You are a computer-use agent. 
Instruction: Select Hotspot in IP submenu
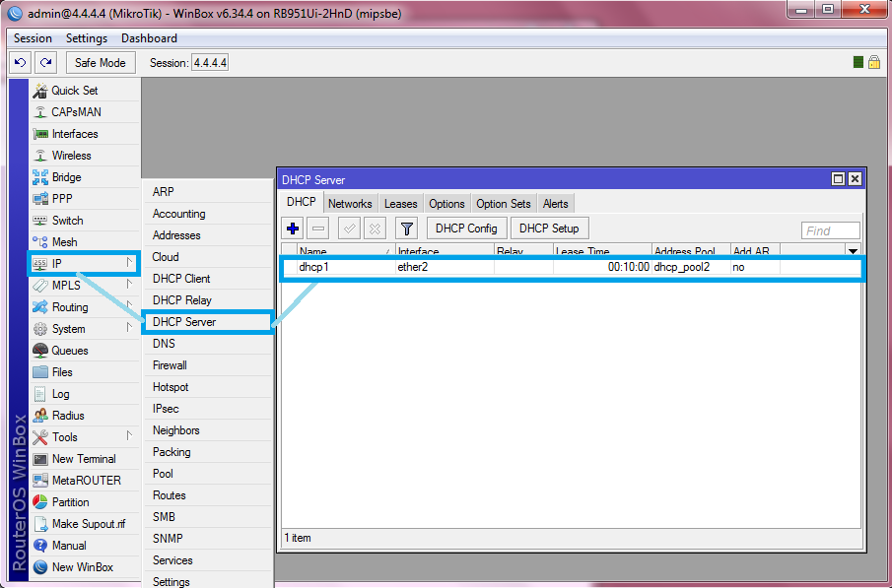pyautogui.click(x=208, y=387)
